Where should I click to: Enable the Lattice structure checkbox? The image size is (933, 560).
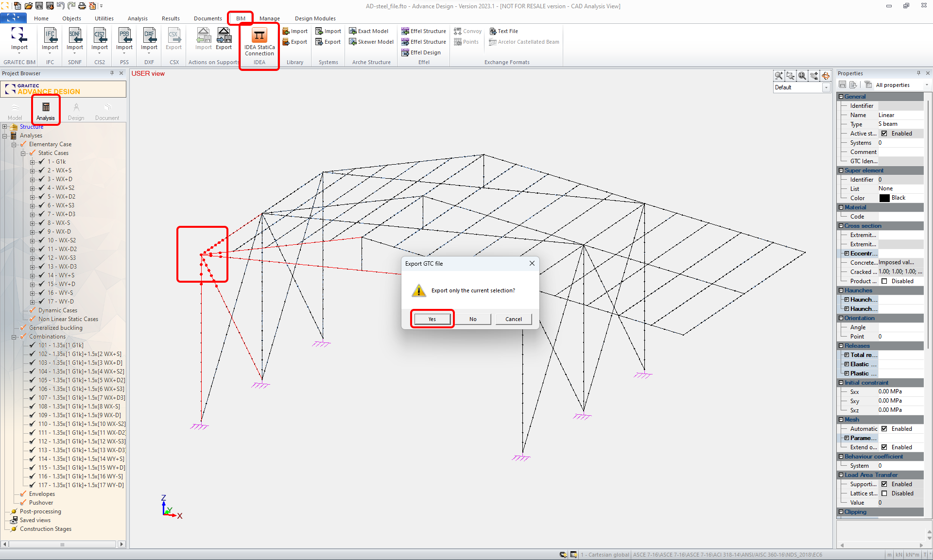884,493
